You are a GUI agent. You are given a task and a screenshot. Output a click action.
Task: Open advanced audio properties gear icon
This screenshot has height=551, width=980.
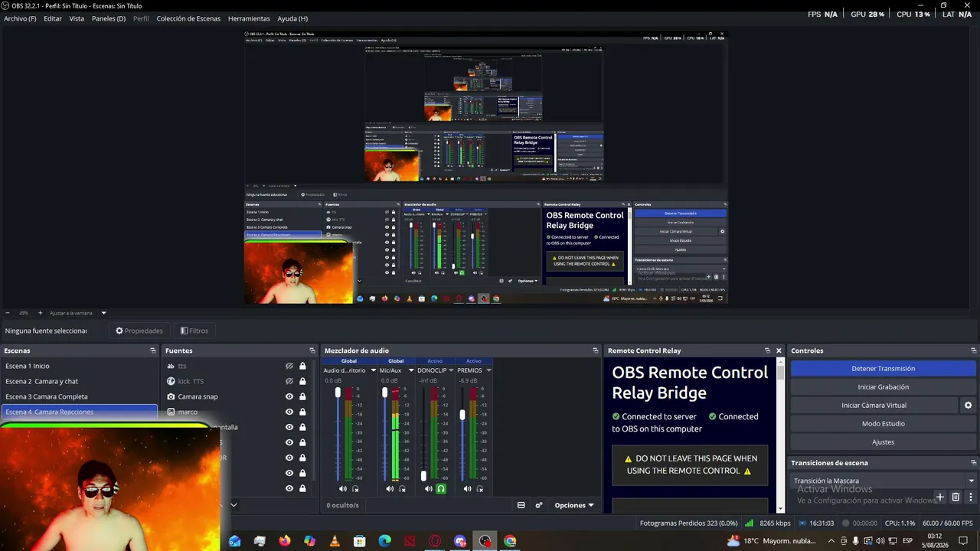[539, 505]
